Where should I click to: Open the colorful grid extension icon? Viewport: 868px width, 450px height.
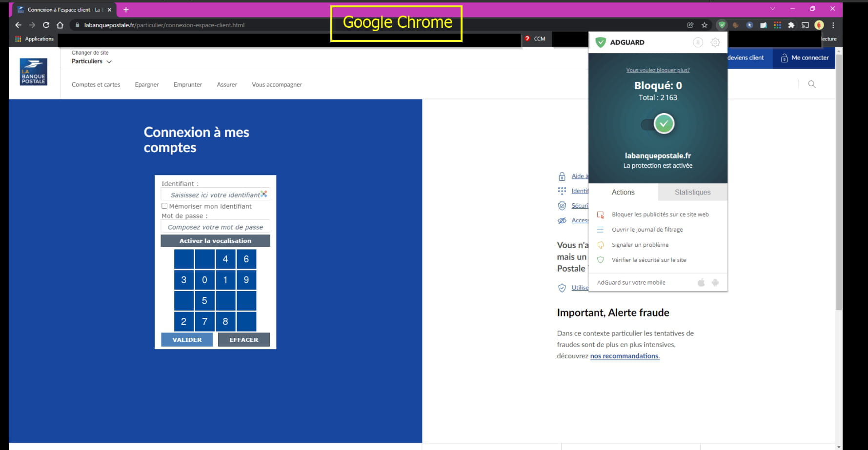[777, 25]
